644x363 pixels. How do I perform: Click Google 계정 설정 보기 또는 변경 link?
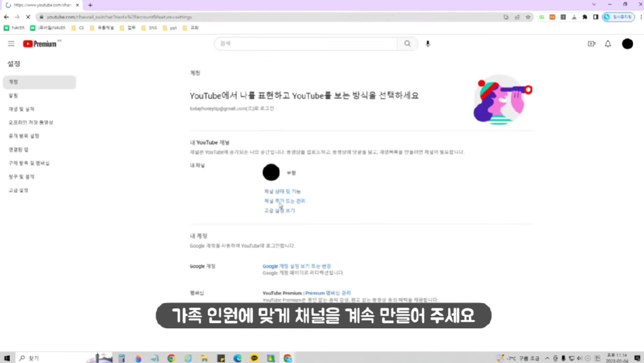296,267
